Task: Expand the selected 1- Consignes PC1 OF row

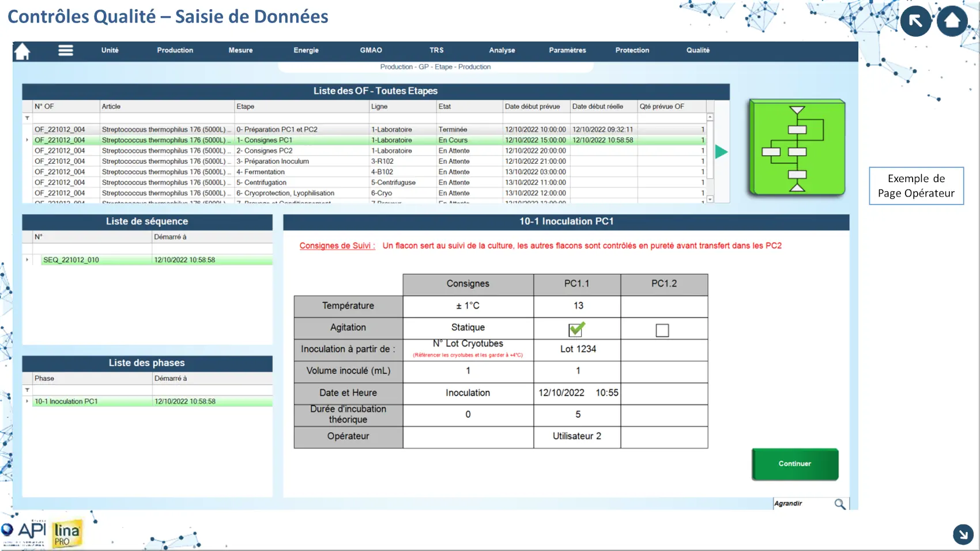Action: click(27, 140)
